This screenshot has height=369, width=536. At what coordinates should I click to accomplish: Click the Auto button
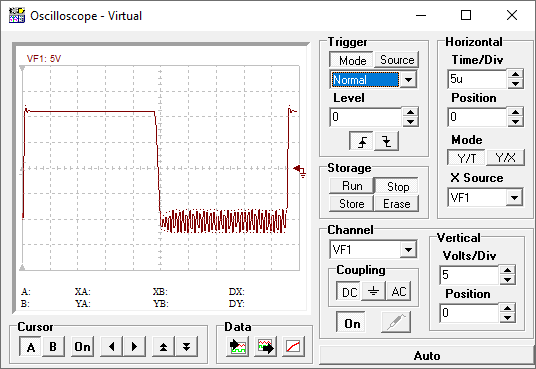pyautogui.click(x=426, y=356)
